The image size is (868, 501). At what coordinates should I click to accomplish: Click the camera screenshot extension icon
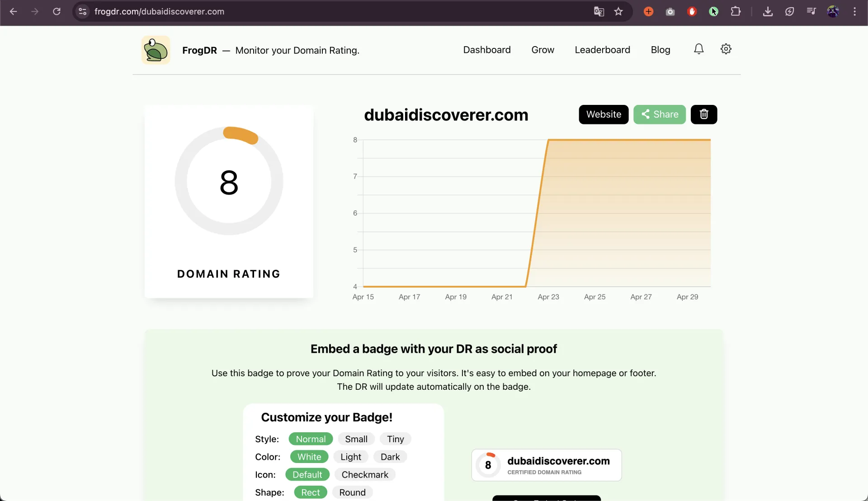click(x=670, y=12)
